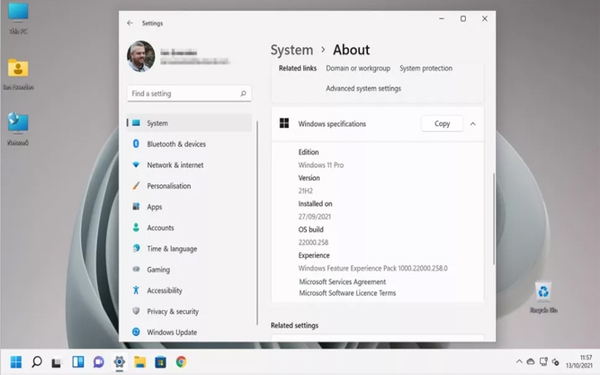Screen dimensions: 600x375
Task: Open Microsoft Services Agreement link
Action: [x=342, y=282]
